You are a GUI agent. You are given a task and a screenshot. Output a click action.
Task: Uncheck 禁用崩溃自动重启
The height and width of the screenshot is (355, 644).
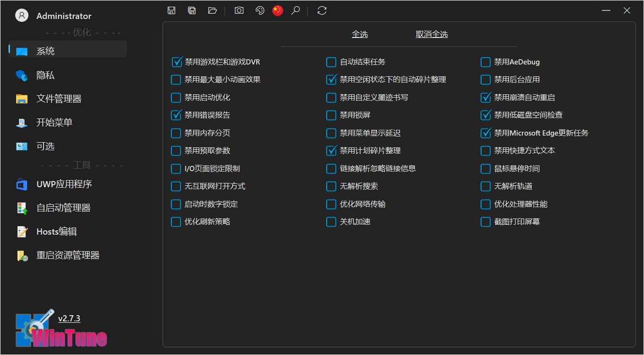point(486,98)
